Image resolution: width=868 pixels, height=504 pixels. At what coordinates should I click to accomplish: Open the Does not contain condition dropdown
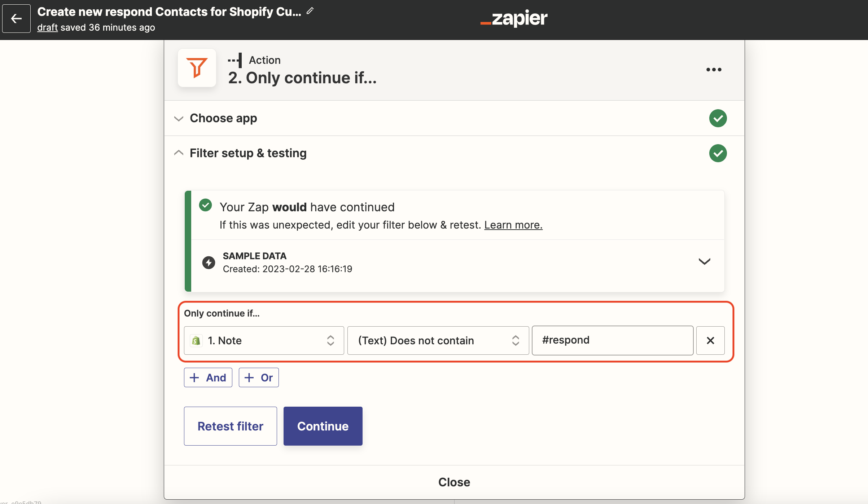(438, 341)
